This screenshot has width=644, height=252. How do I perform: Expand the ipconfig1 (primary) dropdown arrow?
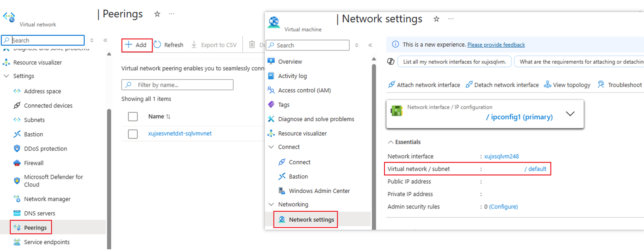[570, 114]
